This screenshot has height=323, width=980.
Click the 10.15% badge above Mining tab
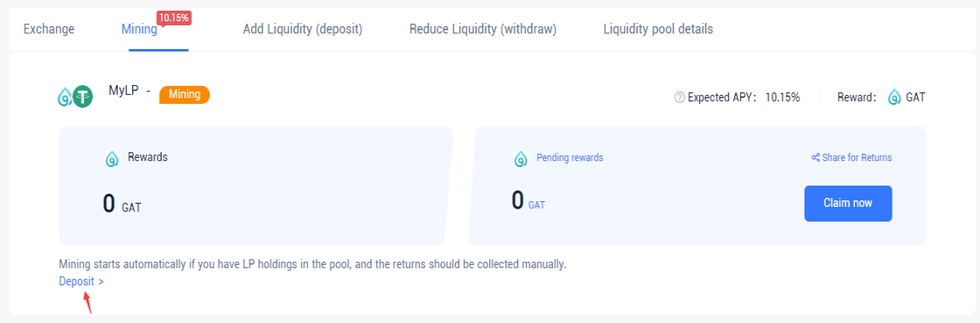point(173,17)
